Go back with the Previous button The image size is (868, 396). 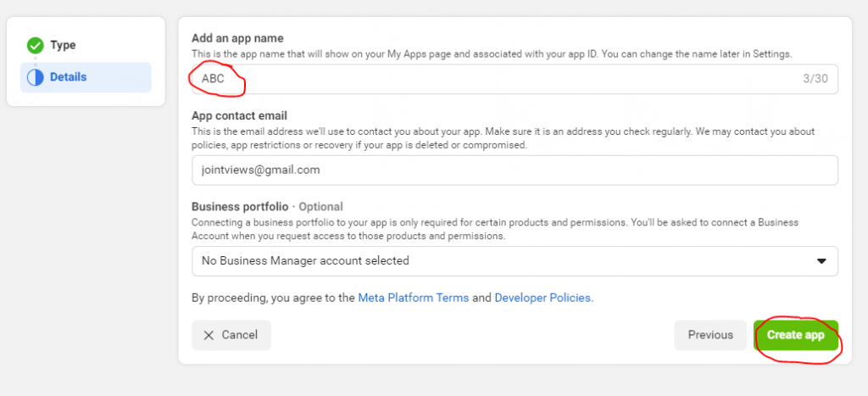click(x=710, y=335)
